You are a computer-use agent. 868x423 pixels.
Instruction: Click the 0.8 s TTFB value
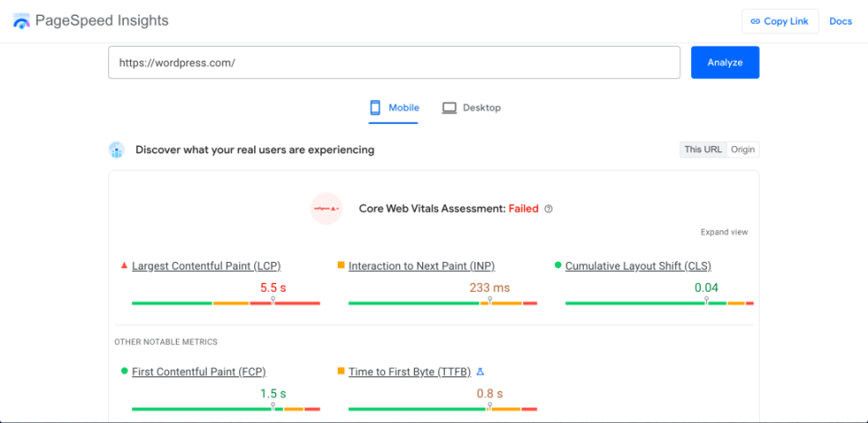[490, 394]
